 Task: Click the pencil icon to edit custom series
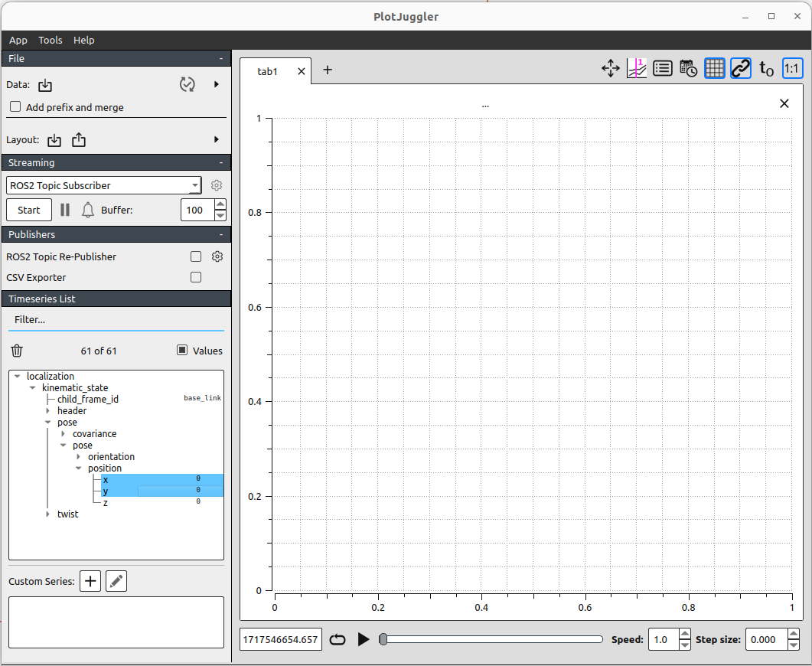(x=116, y=581)
